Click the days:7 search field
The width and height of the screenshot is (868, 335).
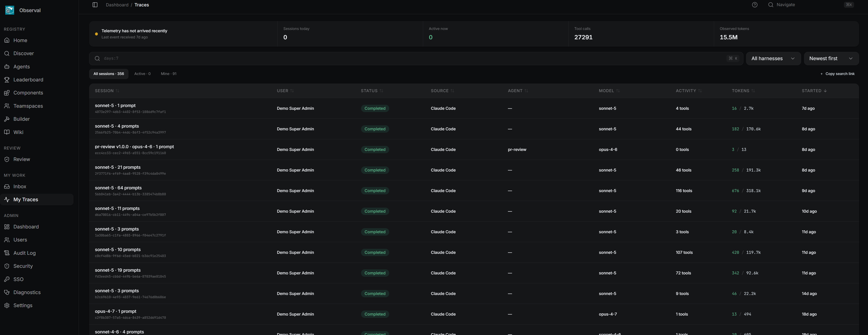click(416, 58)
